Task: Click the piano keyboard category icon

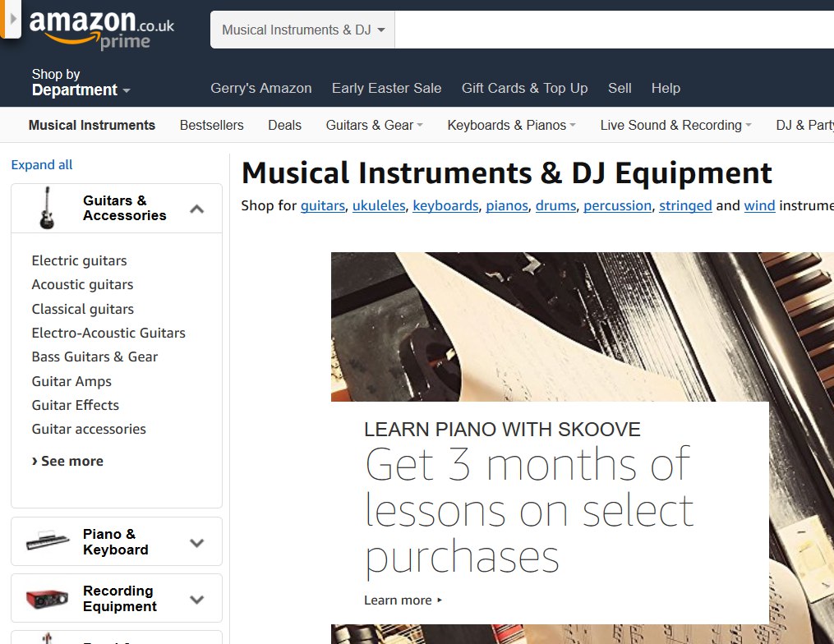Action: point(48,540)
